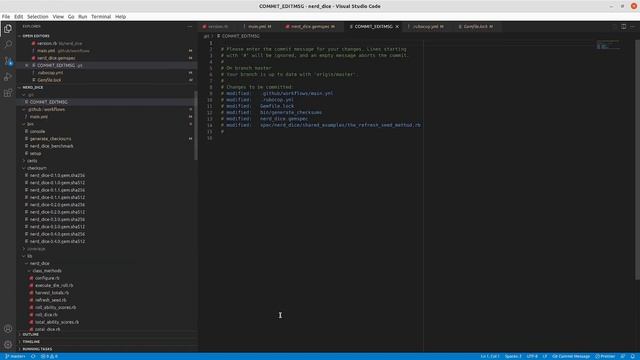
Task: Open the Explorer view in activity bar
Action: click(8, 29)
